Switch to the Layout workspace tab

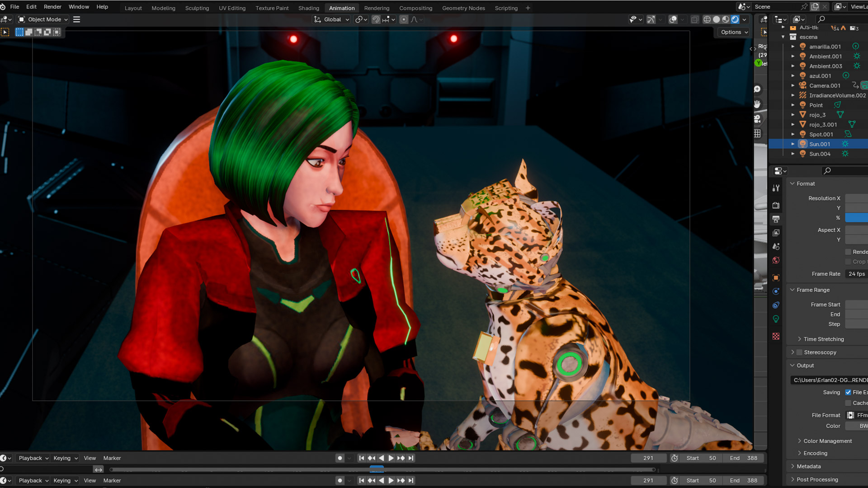point(133,8)
